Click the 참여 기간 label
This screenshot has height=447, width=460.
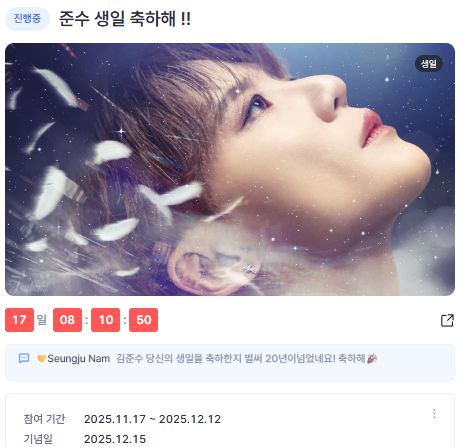click(x=44, y=419)
